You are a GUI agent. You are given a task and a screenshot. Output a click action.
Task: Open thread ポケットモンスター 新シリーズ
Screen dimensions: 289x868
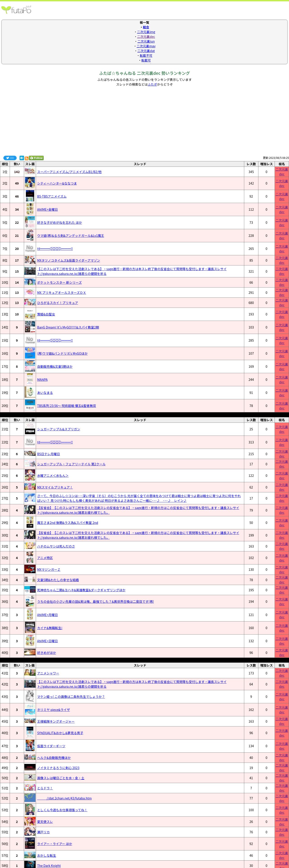pos(59,283)
